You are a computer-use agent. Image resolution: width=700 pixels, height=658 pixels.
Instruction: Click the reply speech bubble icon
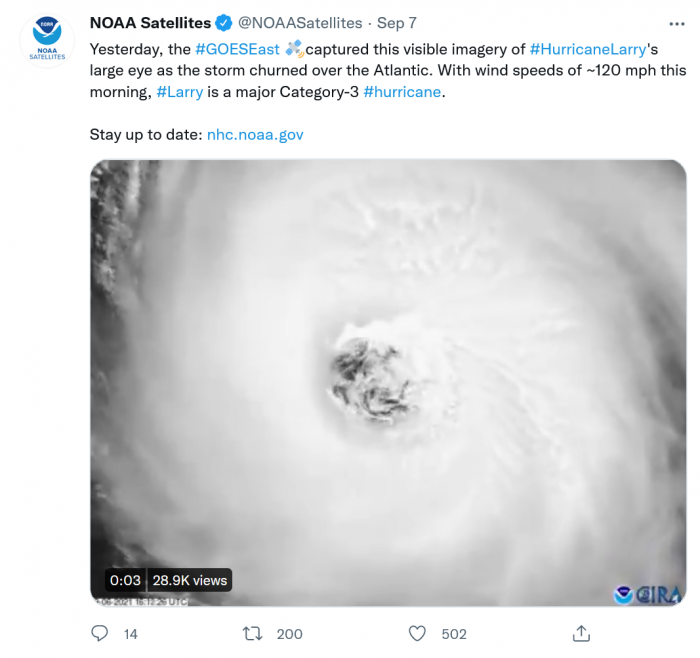click(100, 633)
